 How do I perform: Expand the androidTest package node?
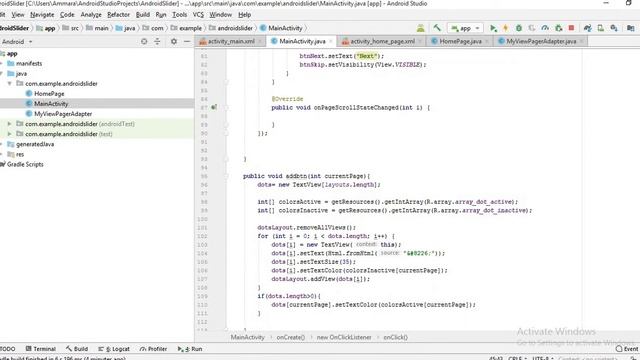[x=9, y=124]
